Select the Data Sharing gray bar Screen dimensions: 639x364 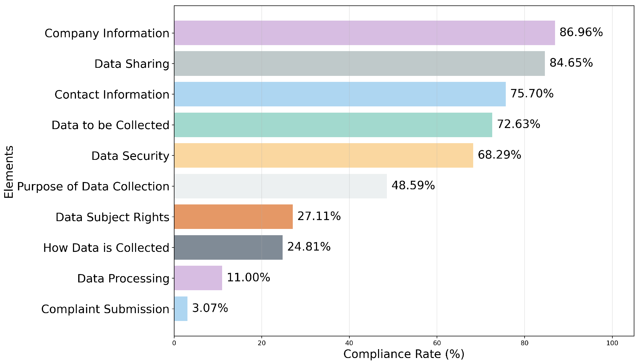(x=360, y=63)
